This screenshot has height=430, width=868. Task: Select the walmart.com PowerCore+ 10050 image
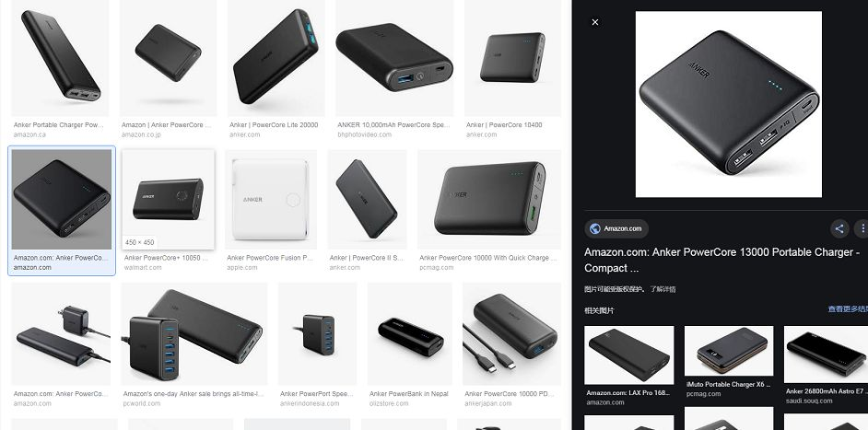[x=169, y=199]
